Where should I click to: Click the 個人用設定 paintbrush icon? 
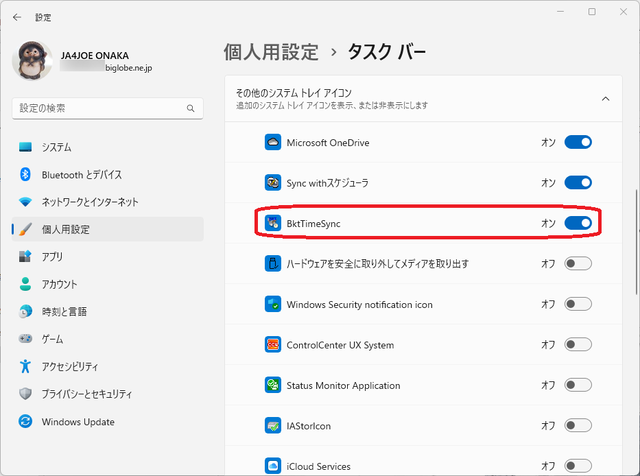(x=25, y=229)
